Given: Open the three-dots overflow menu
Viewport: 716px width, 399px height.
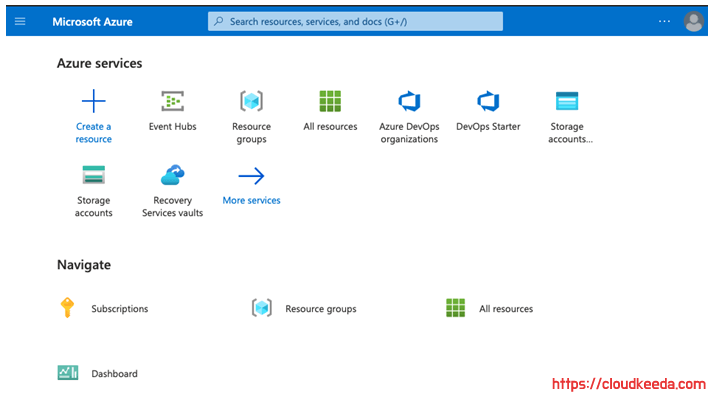Looking at the screenshot, I should pyautogui.click(x=664, y=21).
